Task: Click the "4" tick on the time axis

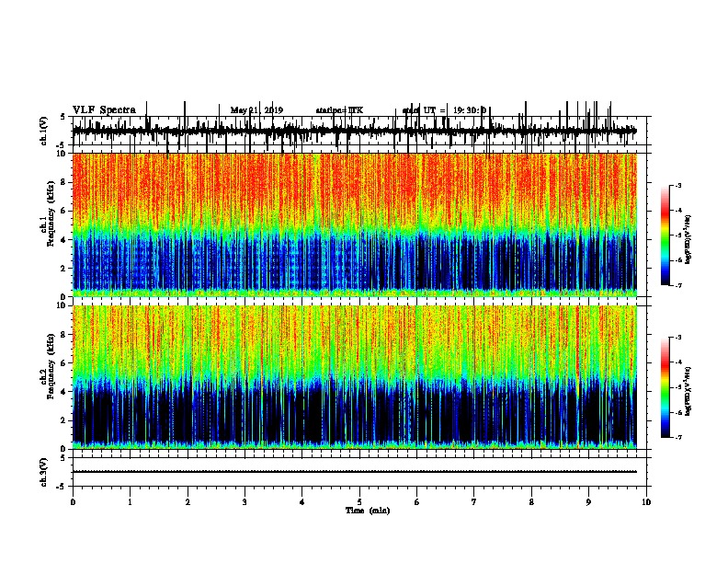Action: pyautogui.click(x=302, y=502)
